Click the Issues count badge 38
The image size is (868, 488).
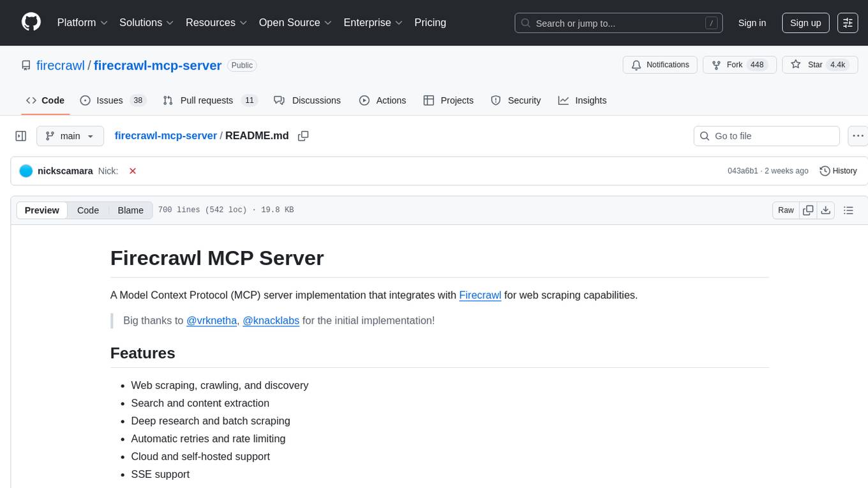click(x=137, y=100)
